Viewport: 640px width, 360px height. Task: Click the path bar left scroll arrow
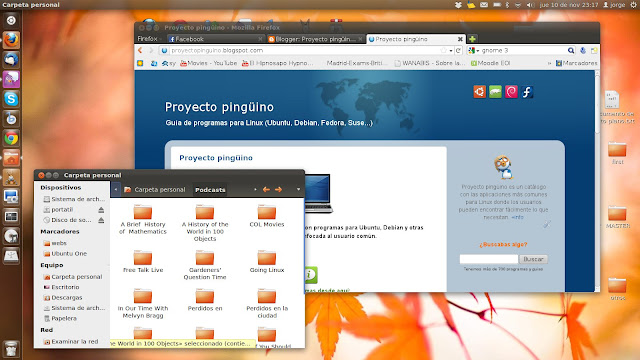(116, 190)
